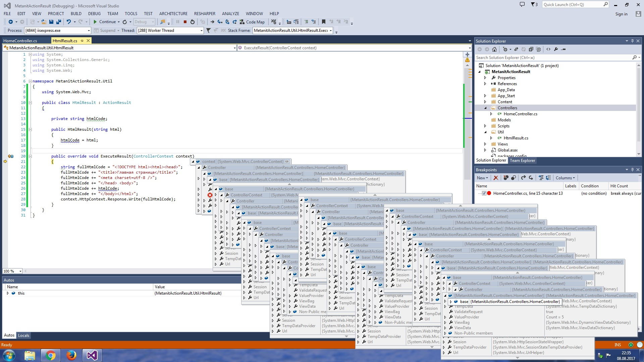Image resolution: width=644 pixels, height=362 pixels.
Task: Open the New breakpoint dropdown
Action: pyautogui.click(x=482, y=178)
